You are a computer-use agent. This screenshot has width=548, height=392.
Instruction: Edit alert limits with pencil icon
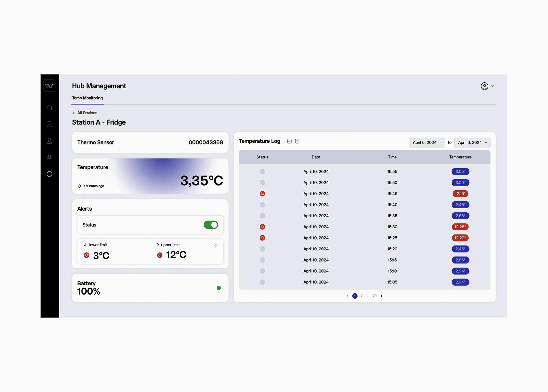pyautogui.click(x=215, y=246)
